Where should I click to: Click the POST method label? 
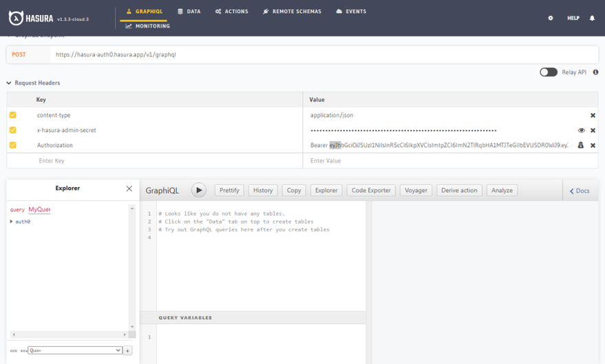[x=19, y=55]
